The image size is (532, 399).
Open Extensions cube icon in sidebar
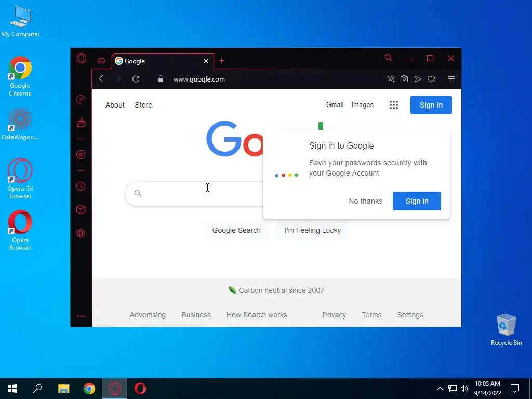pyautogui.click(x=81, y=209)
